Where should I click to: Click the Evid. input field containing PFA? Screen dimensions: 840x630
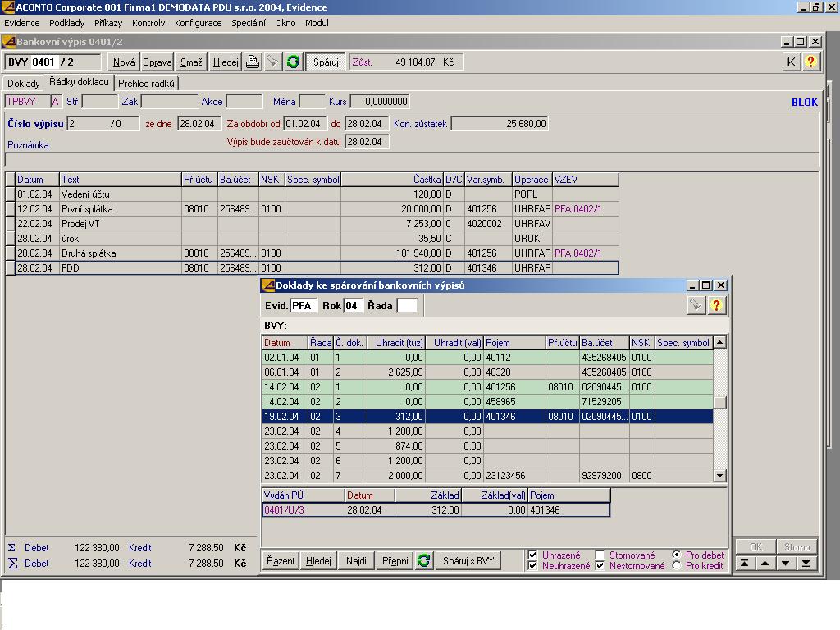[303, 305]
